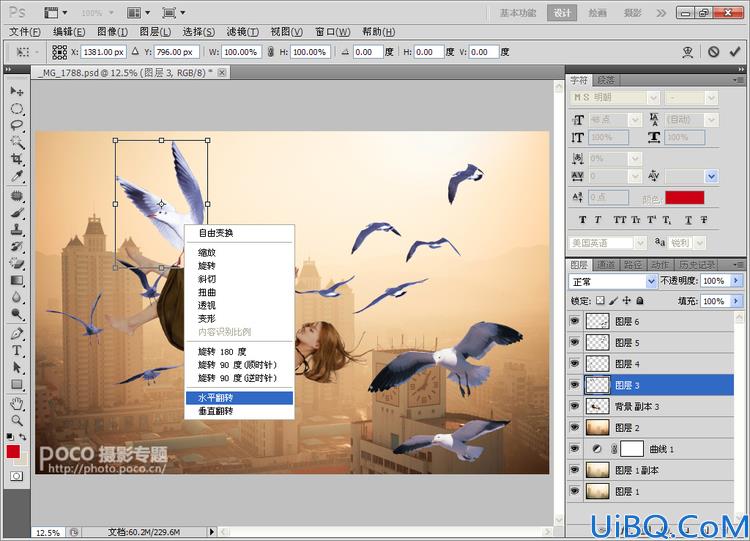Click the red foreground color swatch
The image size is (750, 541).
(13, 452)
